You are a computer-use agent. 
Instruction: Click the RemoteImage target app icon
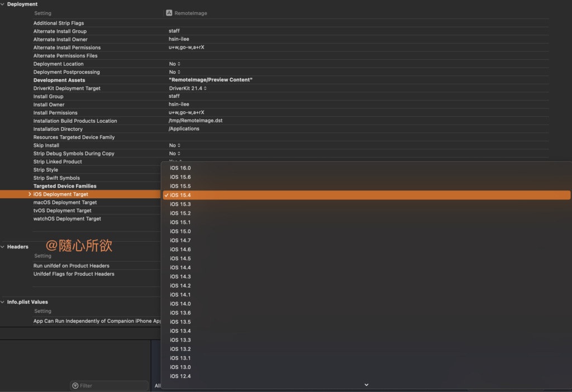(169, 13)
